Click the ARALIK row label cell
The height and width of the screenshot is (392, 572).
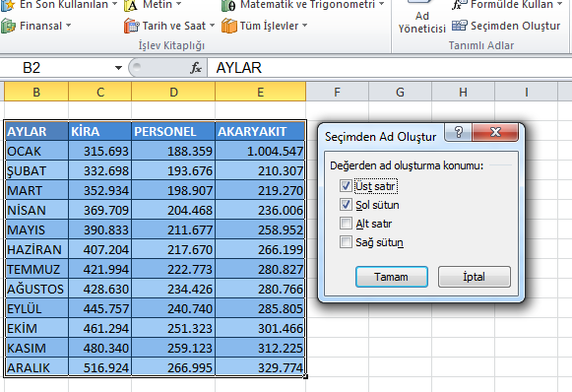coord(36,367)
